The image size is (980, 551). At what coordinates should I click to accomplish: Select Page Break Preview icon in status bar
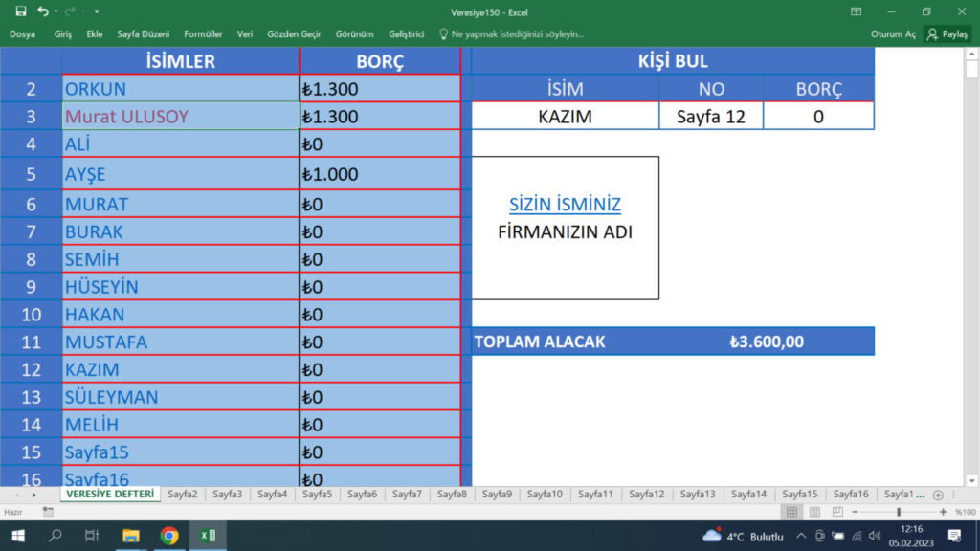click(x=835, y=510)
